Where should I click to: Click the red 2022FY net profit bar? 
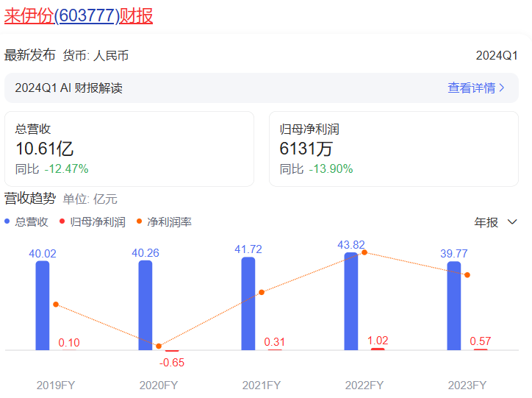(378, 349)
